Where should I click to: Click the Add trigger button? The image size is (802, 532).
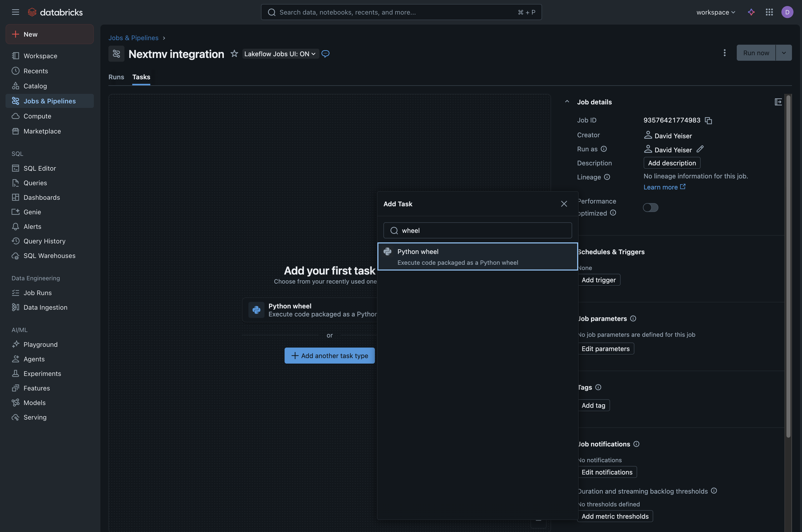click(x=598, y=280)
